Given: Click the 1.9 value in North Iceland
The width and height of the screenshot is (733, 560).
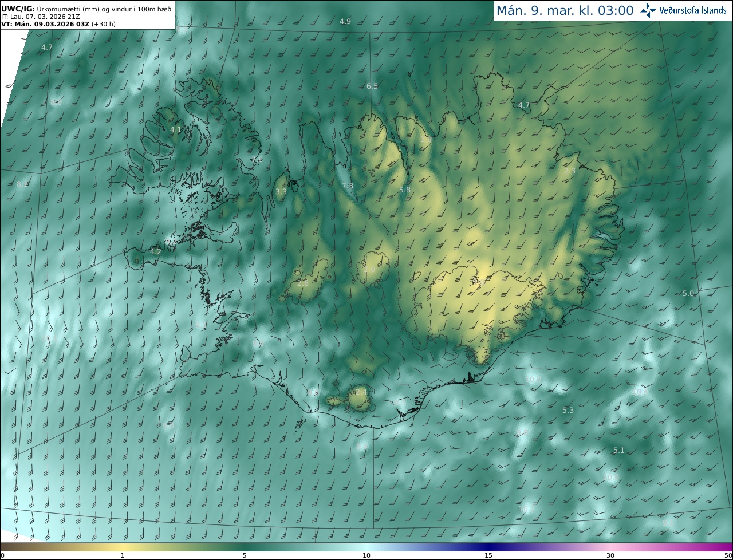Looking at the screenshot, I should (x=426, y=139).
